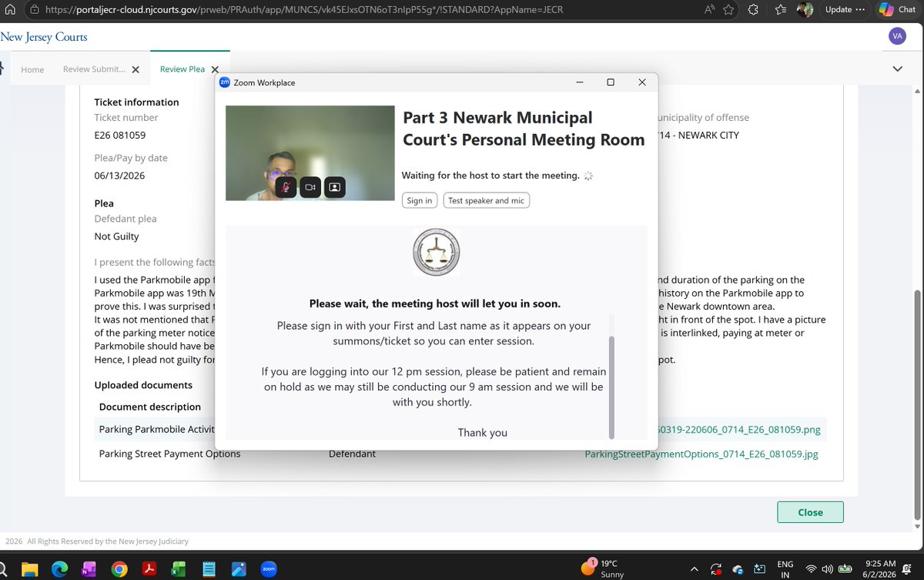Click the battery status tray icon
The height and width of the screenshot is (580, 924).
coord(845,569)
